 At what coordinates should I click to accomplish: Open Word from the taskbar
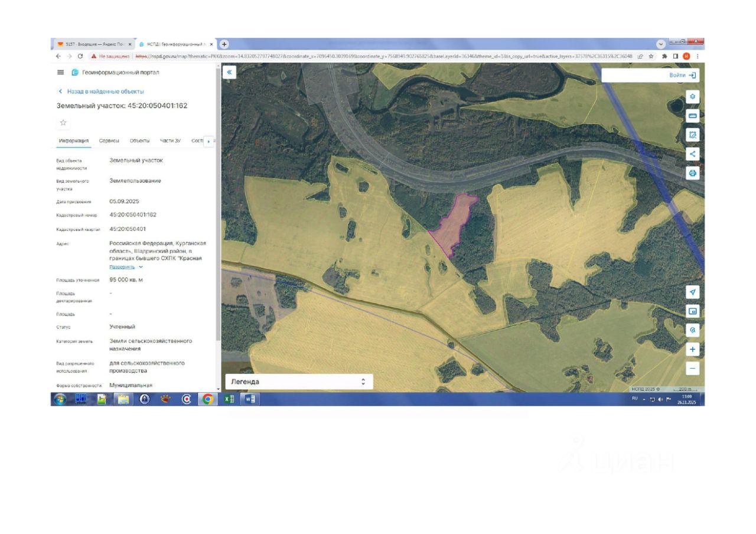250,399
